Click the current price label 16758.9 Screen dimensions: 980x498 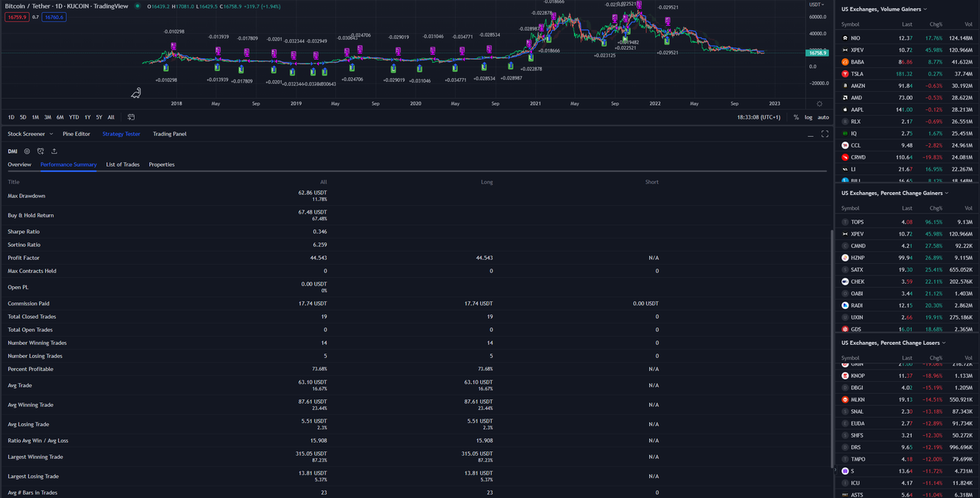click(x=818, y=53)
